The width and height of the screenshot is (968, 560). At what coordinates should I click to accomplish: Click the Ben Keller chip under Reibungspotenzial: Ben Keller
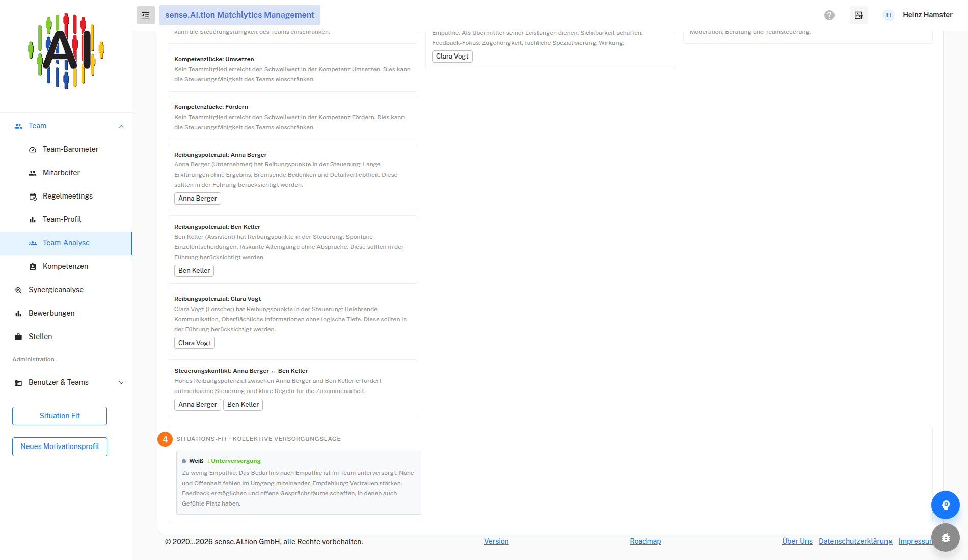[194, 271]
